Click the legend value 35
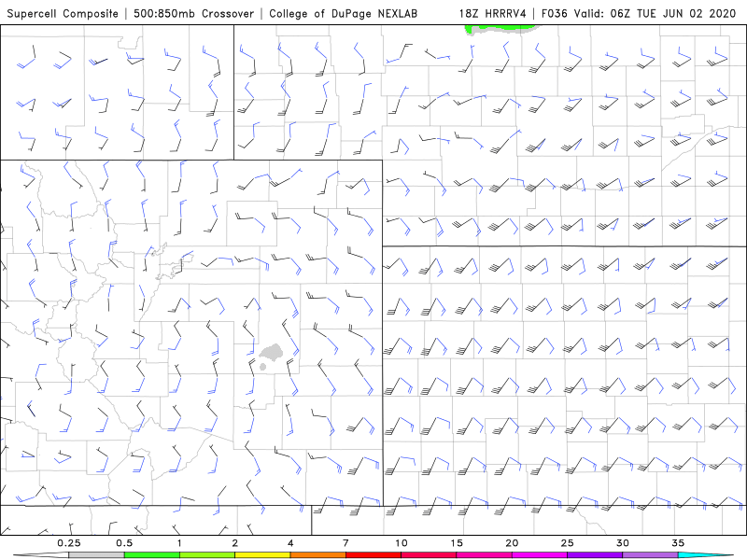The image size is (747, 560). pos(678,543)
